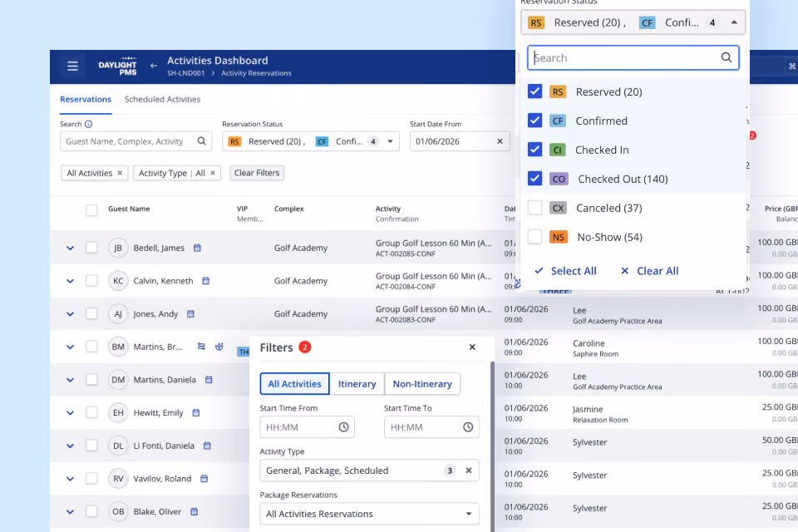Expand the Martins, Br... reservation row
This screenshot has width=798, height=532.
tap(70, 347)
